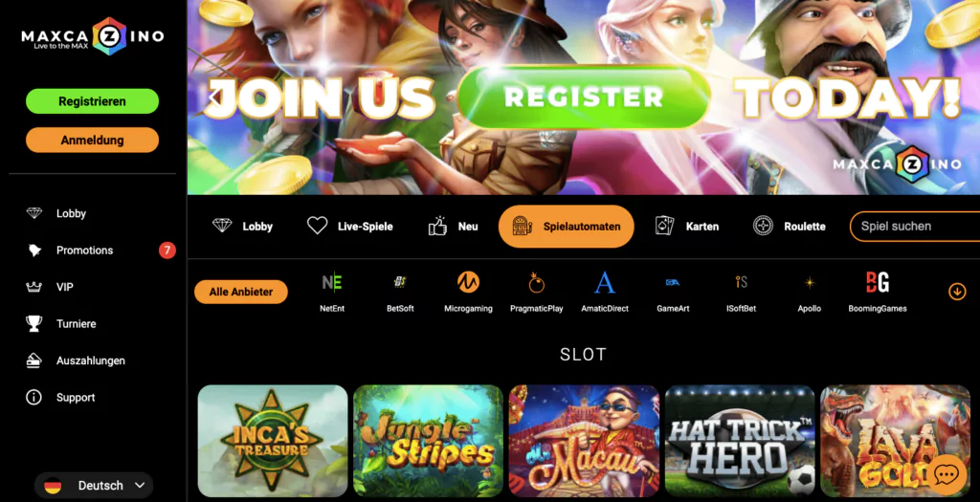This screenshot has width=980, height=502.
Task: Click the green Registrieren button
Action: (93, 101)
